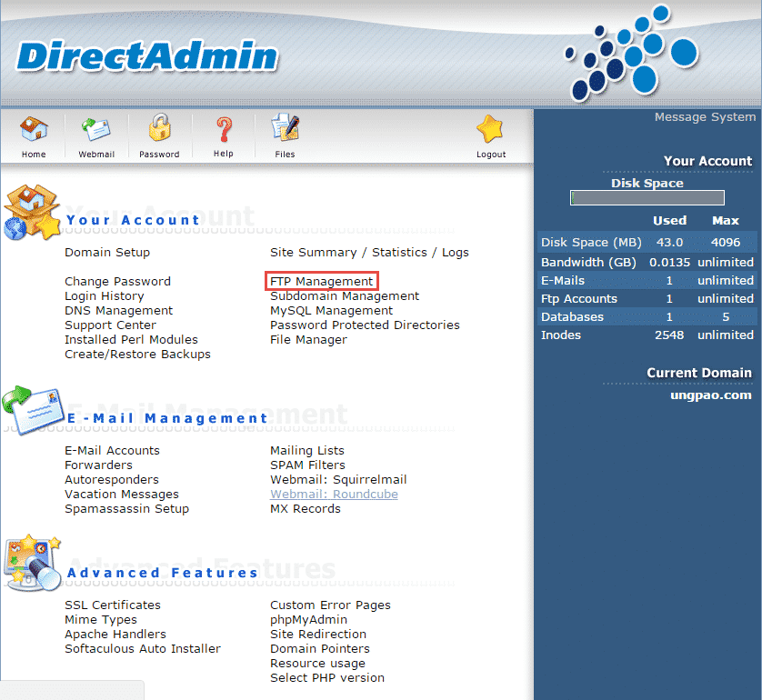762x700 pixels.
Task: Launch Webmail: Roundcube
Action: tap(334, 495)
